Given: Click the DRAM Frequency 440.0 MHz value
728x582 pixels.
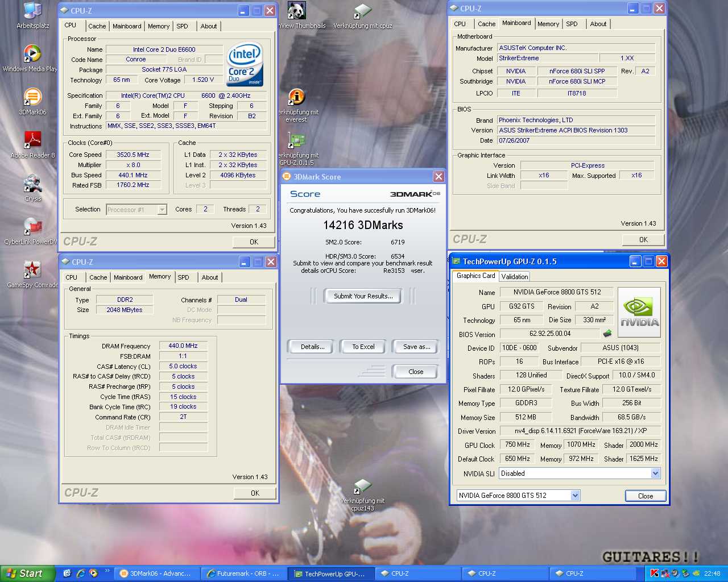Looking at the screenshot, I should pos(183,346).
